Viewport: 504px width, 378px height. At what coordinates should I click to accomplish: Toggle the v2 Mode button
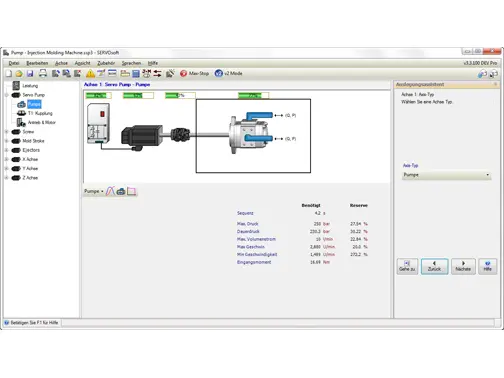tap(229, 73)
